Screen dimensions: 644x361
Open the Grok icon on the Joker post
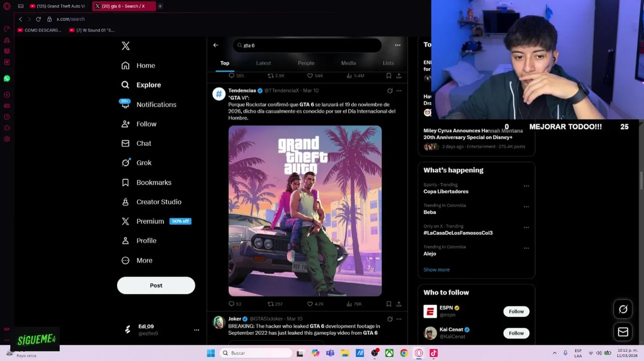coord(390,319)
